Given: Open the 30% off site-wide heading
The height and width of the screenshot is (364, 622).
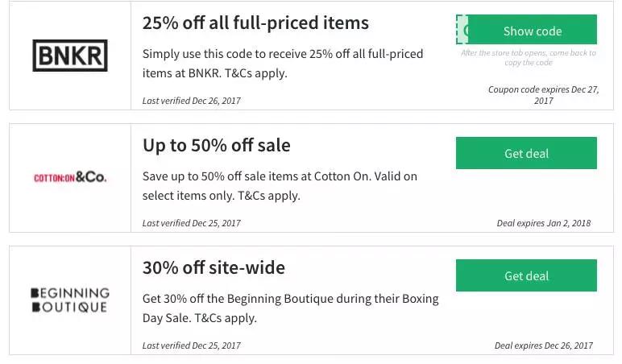Looking at the screenshot, I should pos(214,267).
